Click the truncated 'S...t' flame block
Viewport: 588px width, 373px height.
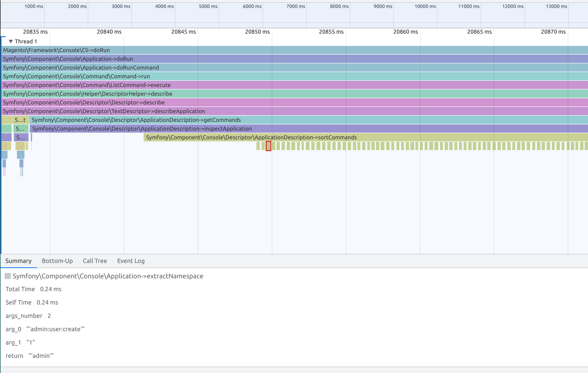coord(21,120)
